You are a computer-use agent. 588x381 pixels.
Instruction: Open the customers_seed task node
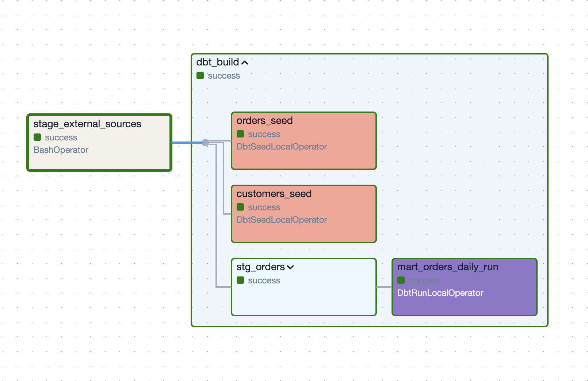tap(304, 214)
